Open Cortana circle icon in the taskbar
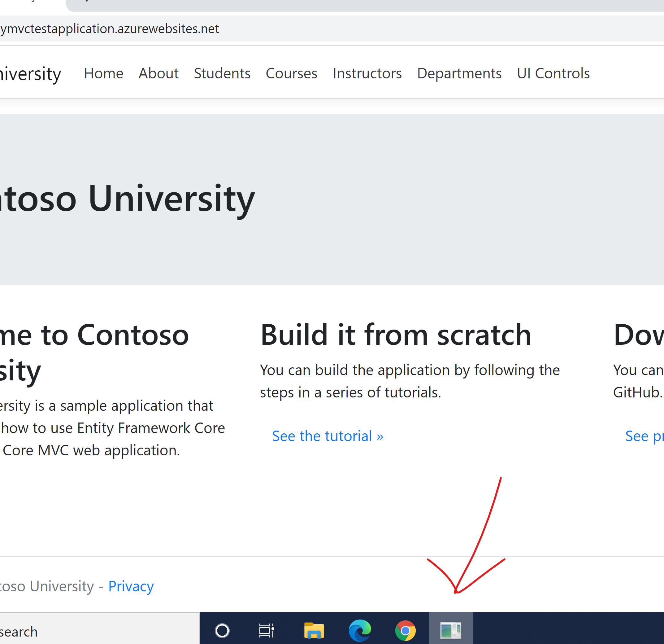Image resolution: width=664 pixels, height=644 pixels. point(222,631)
